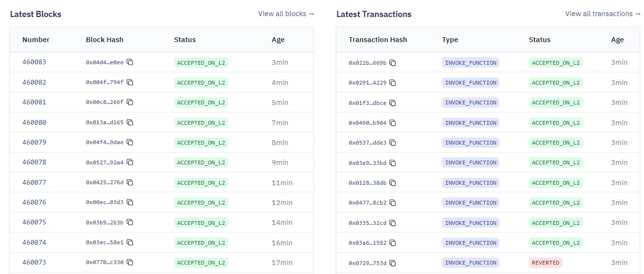The width and height of the screenshot is (644, 274).
Task: Copy block hash 0x00c8…266f
Action: pyautogui.click(x=130, y=103)
